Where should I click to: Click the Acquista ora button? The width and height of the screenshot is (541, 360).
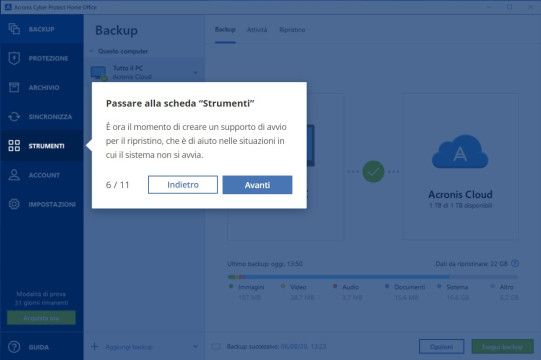pos(41,318)
